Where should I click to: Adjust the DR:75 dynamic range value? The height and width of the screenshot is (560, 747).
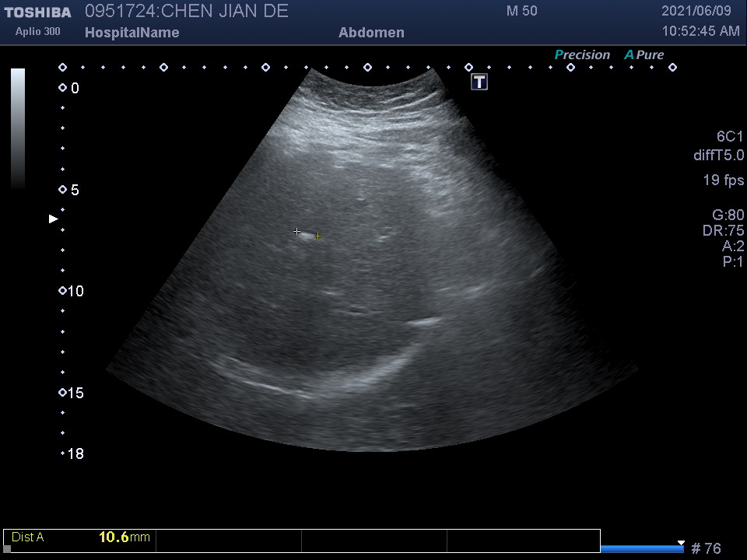tap(723, 230)
